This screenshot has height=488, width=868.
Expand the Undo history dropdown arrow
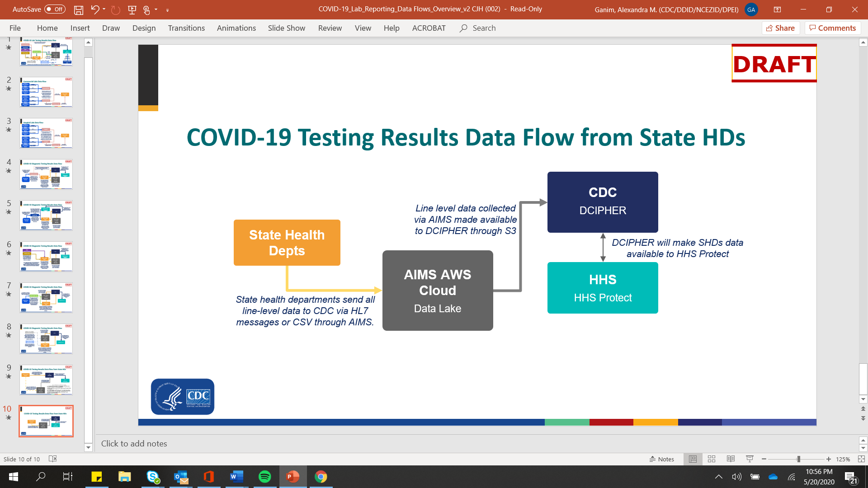click(104, 9)
